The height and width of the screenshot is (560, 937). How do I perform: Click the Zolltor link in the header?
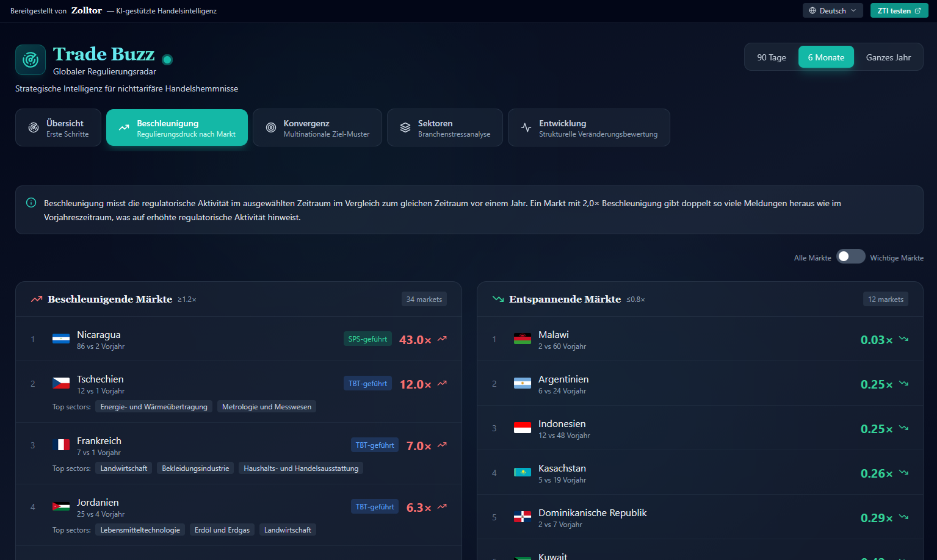(x=86, y=10)
